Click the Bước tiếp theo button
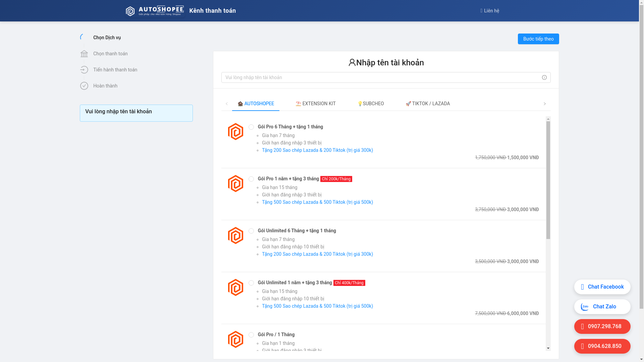The image size is (644, 362). [538, 39]
